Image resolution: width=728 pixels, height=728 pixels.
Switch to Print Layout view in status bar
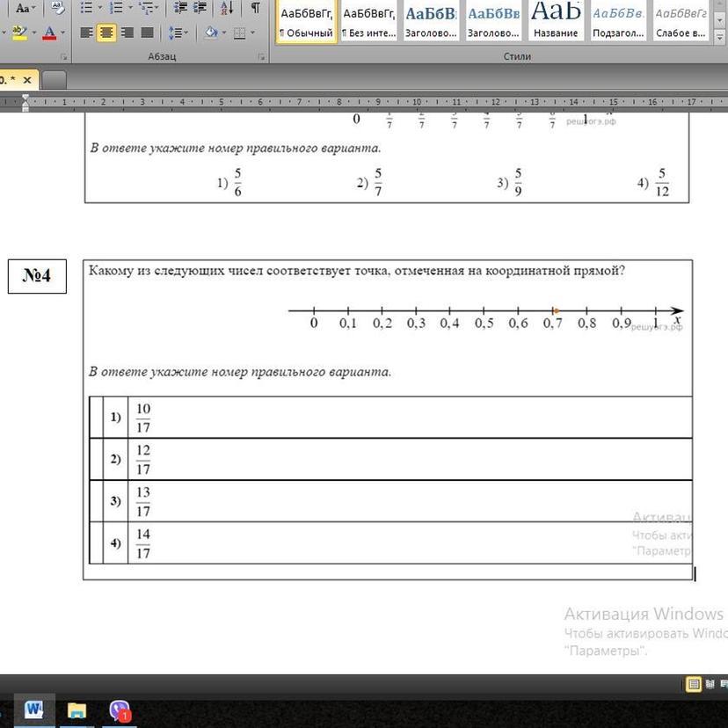693,684
